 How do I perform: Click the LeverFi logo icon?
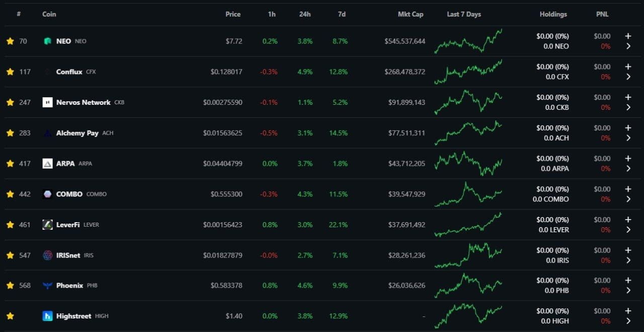tap(47, 225)
